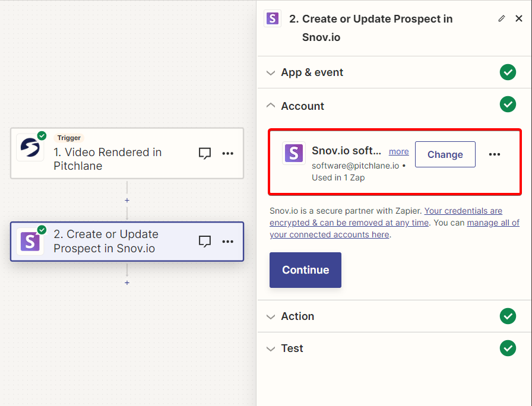
Task: Add a step between trigger and action
Action: (127, 201)
